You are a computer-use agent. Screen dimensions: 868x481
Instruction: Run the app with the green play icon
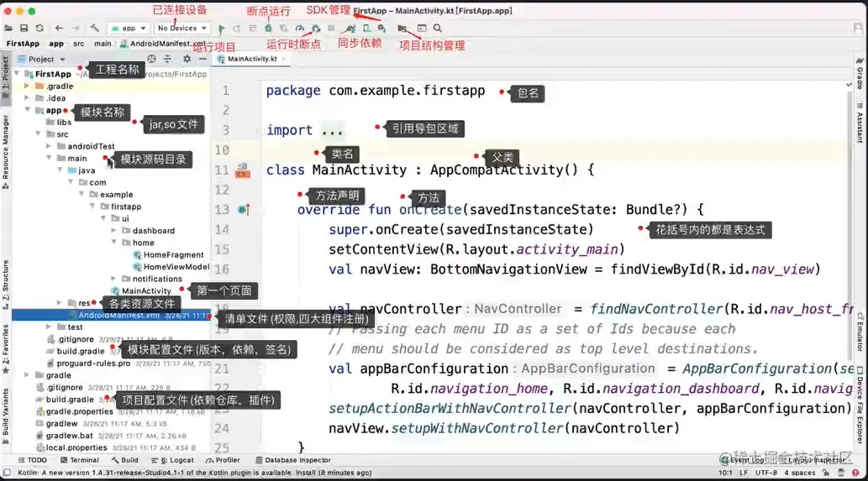[x=222, y=29]
